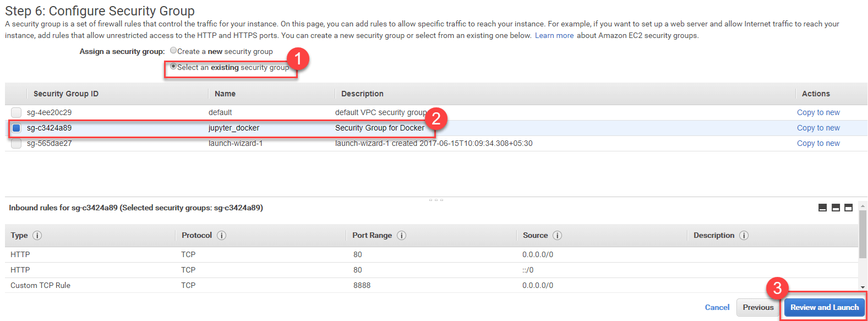Viewport: 868px width, 321px height.
Task: Open the Learn more link
Action: [x=554, y=35]
